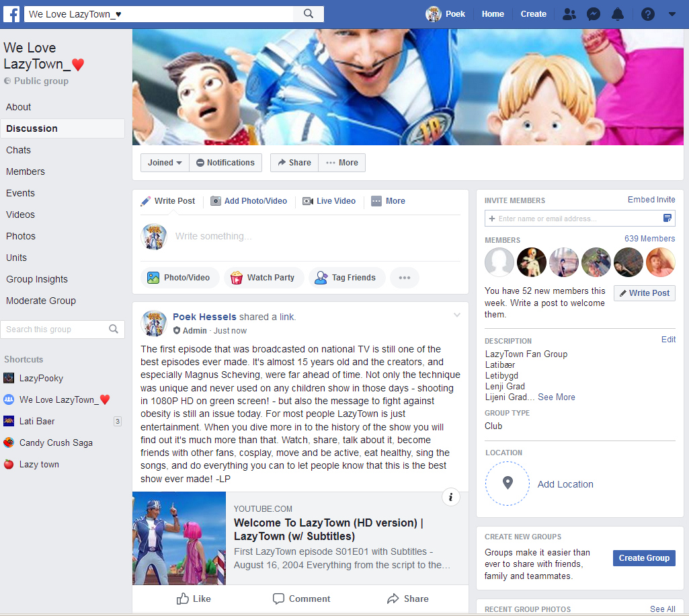Open Welcome To LazyTown link title
Screen dimensions: 689x616
[x=329, y=530]
